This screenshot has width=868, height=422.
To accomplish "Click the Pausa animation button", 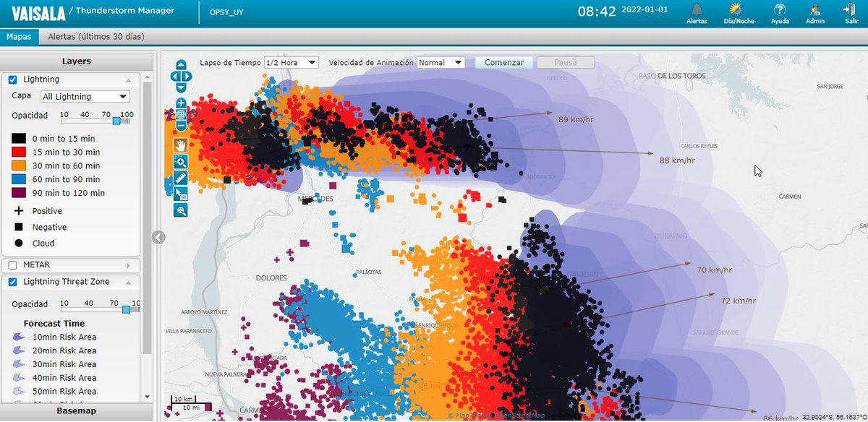I will coord(566,63).
